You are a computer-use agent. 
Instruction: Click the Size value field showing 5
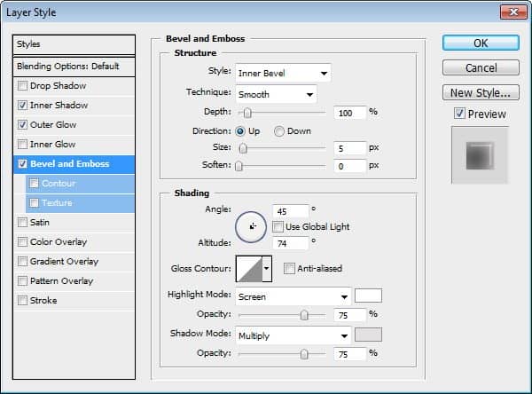click(350, 148)
